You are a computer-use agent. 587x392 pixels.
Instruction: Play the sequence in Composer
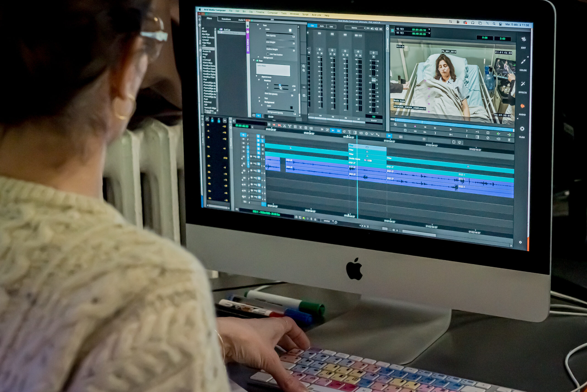(x=451, y=130)
